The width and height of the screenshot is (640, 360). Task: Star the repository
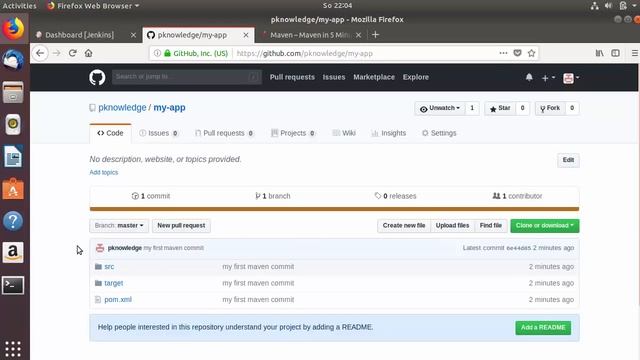tap(500, 108)
